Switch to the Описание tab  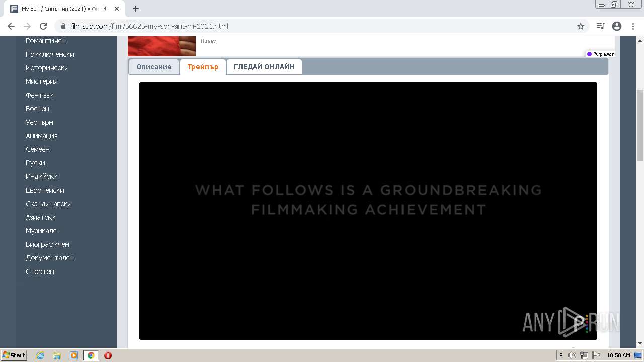pos(154,67)
